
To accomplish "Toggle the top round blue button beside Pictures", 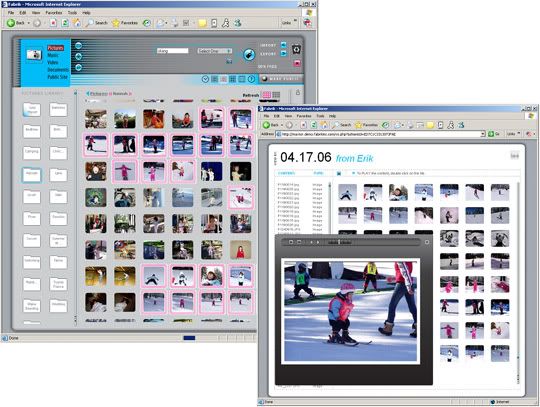I will pos(79,45).
